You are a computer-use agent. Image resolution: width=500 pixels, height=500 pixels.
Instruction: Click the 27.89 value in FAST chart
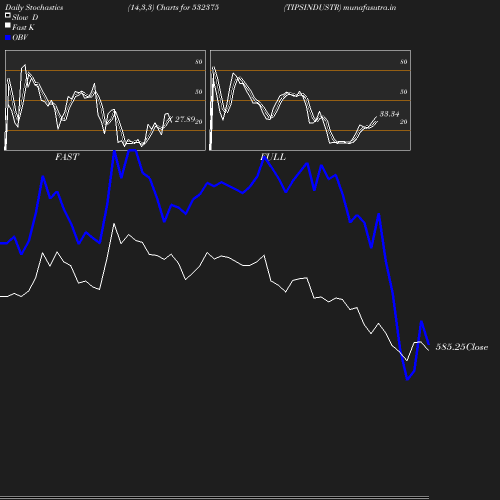click(x=185, y=119)
